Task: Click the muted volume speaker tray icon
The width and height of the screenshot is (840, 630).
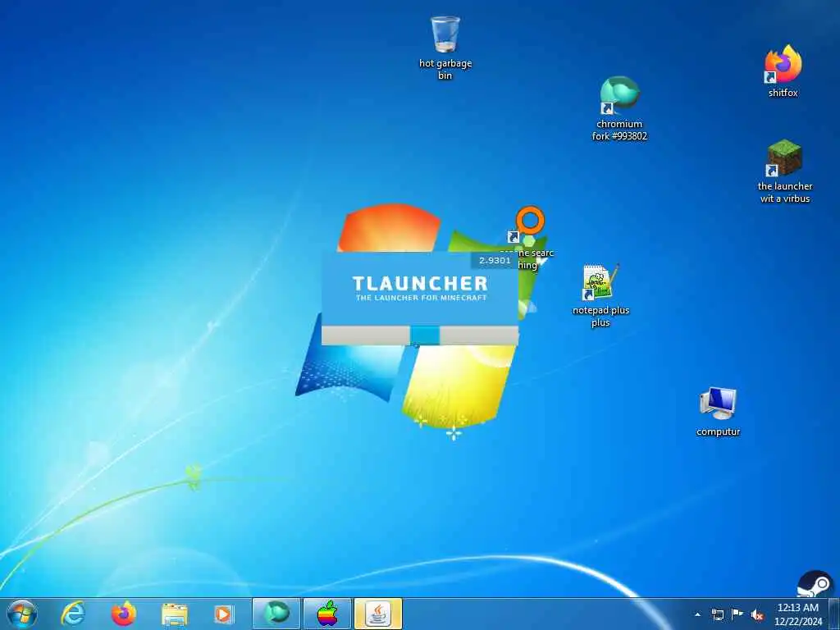Action: tap(757, 615)
